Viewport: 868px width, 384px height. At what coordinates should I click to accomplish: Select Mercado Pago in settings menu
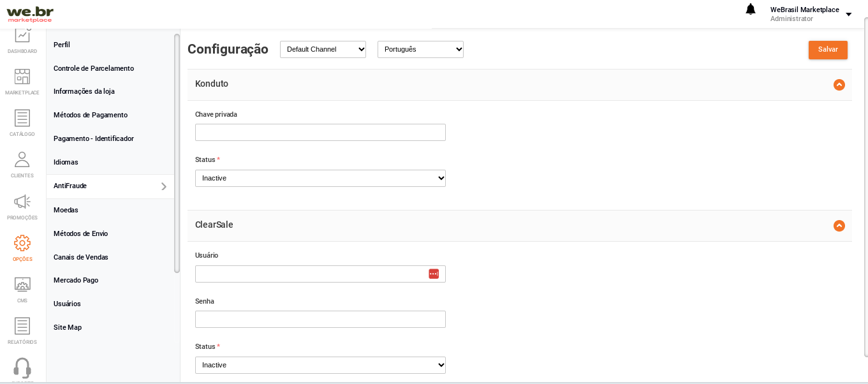pyautogui.click(x=76, y=280)
